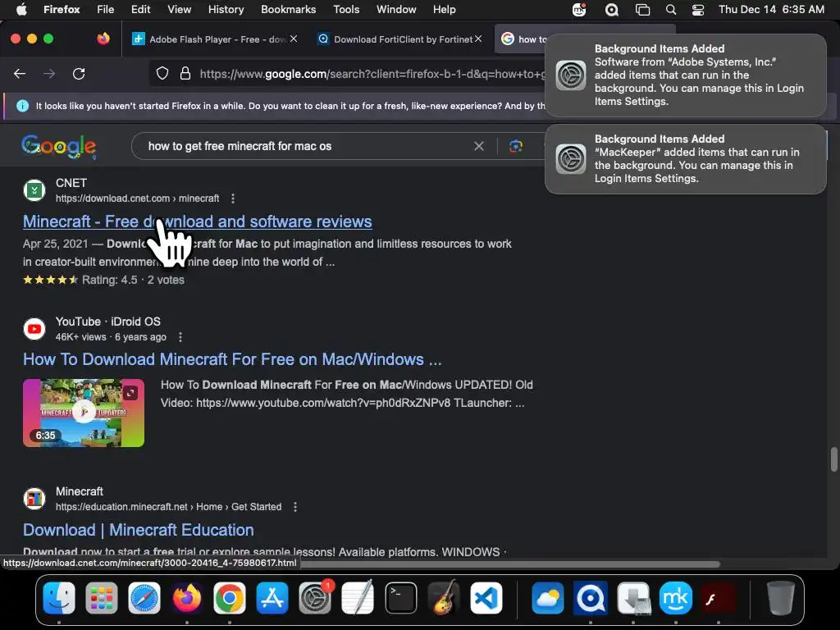Viewport: 840px width, 630px height.
Task: Open Control Center in menu bar
Action: 697,10
